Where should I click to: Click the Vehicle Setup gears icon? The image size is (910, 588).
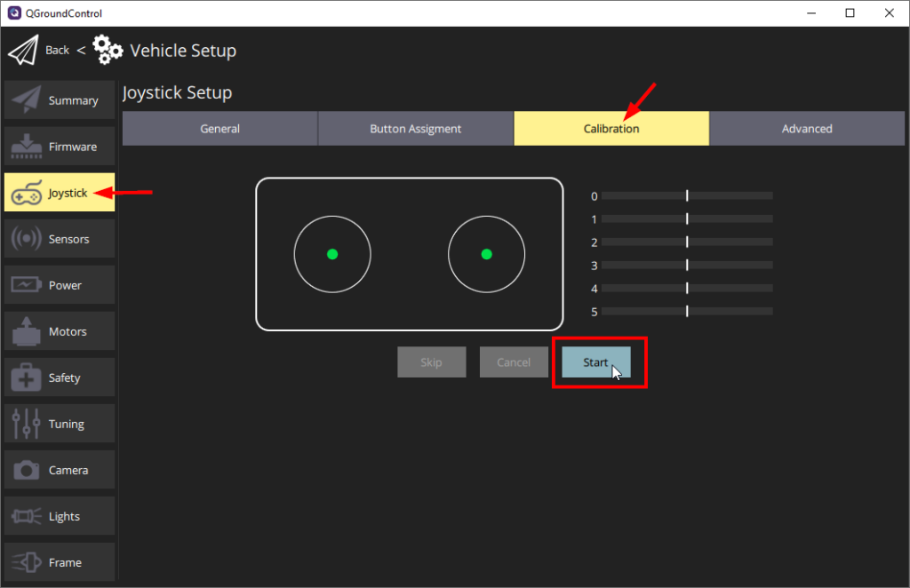pos(107,50)
